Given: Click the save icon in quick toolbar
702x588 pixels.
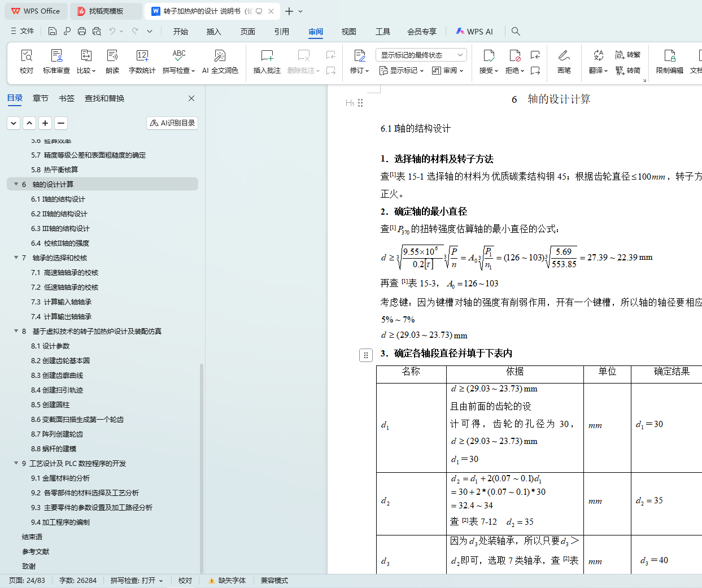Looking at the screenshot, I should (53, 31).
